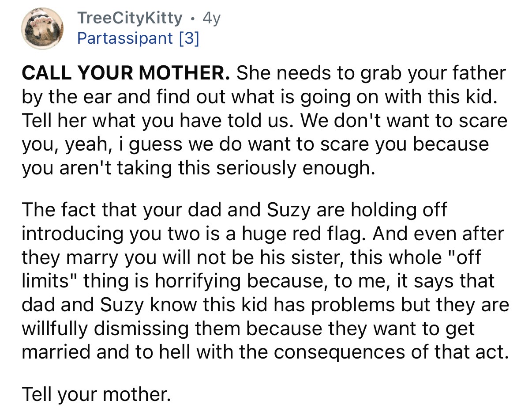Tap the final 'Tell your mother.' line
Screen dimensions: 532x408
(96, 393)
